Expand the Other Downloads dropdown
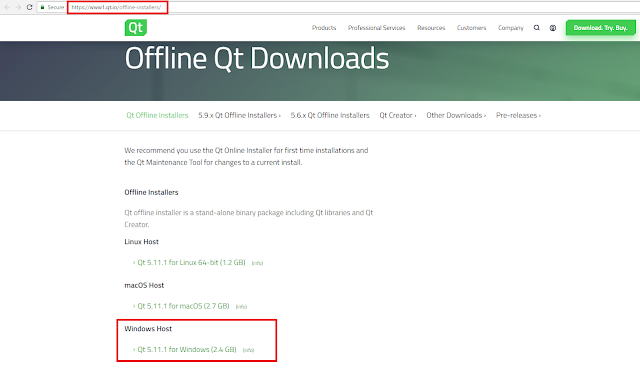Screen dimensions: 640x368 point(456,115)
